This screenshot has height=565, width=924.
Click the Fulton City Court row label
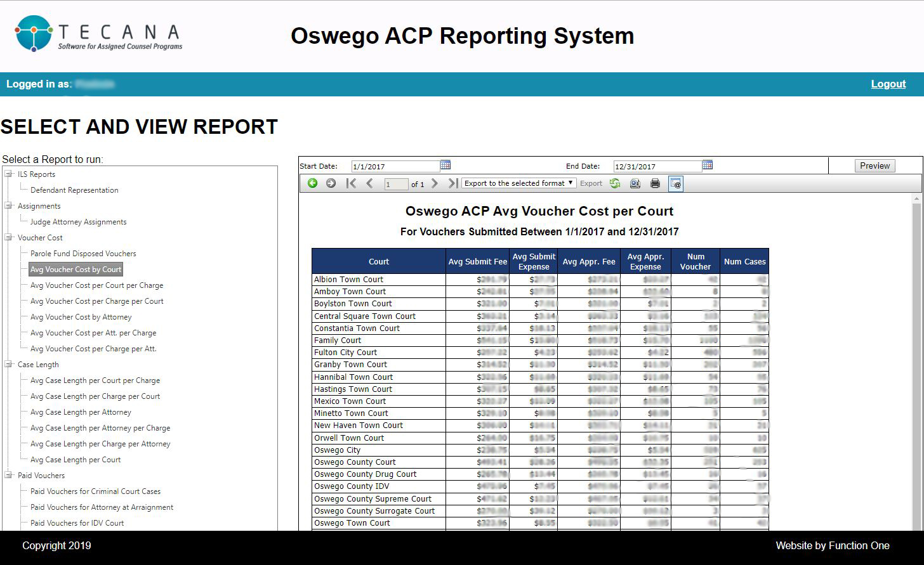pos(345,352)
